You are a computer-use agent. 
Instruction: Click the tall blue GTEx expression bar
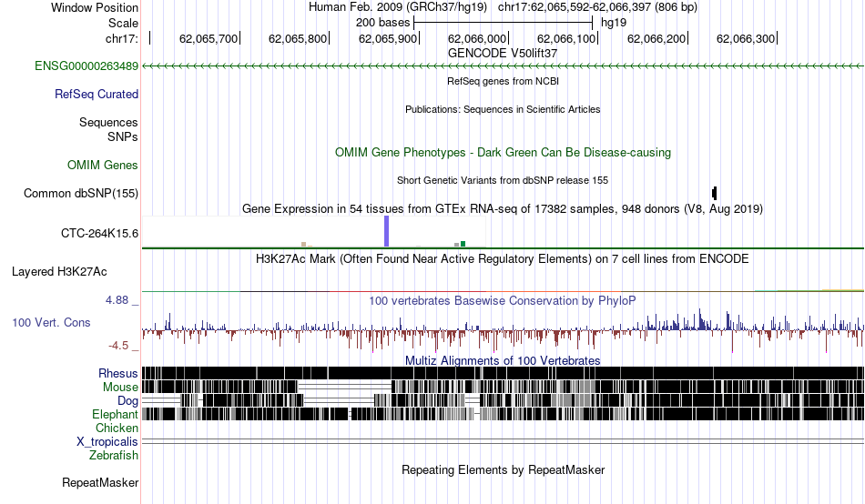point(387,231)
